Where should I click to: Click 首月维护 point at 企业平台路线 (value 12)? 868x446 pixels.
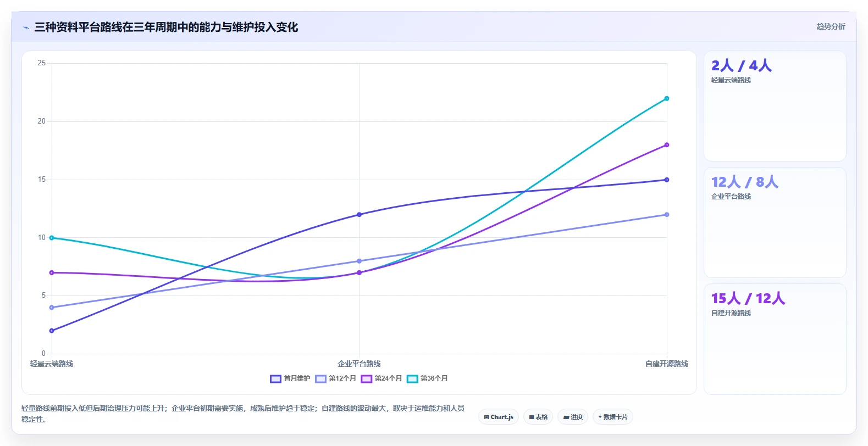tap(360, 215)
